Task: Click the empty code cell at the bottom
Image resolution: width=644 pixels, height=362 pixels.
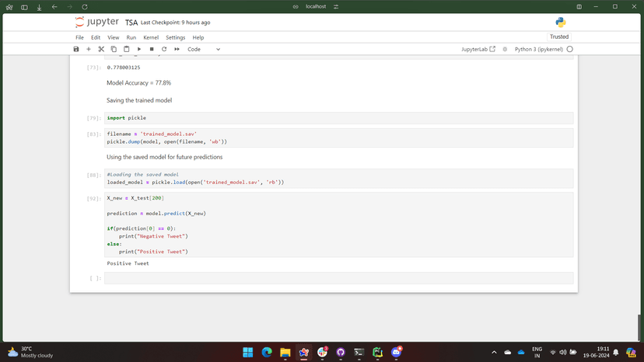Action: click(338, 278)
